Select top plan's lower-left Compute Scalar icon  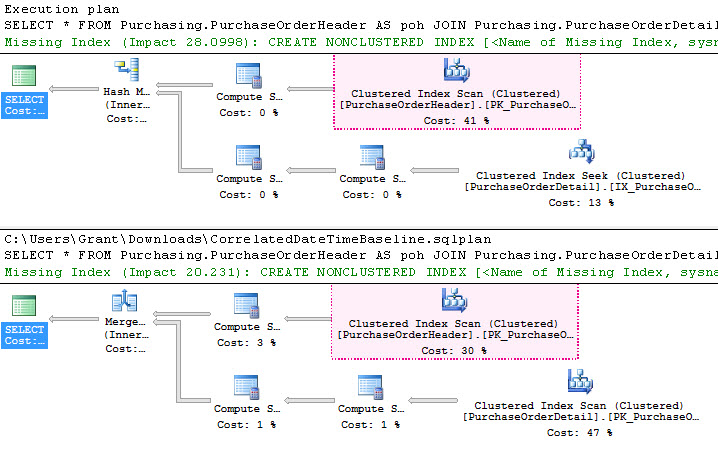coord(249,158)
